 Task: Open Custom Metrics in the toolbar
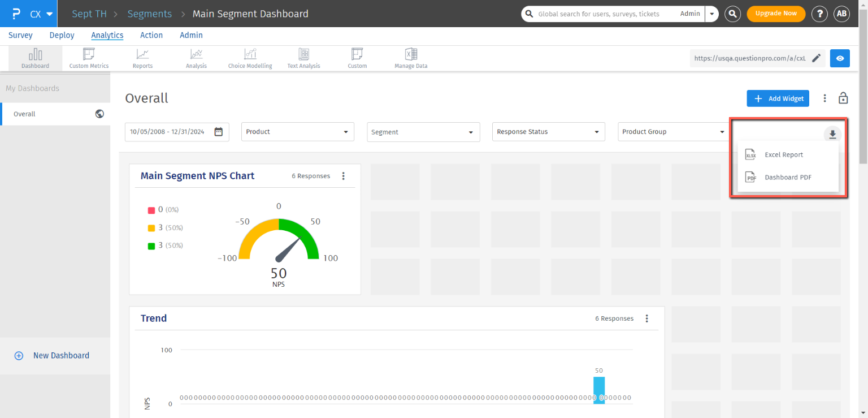(89, 58)
